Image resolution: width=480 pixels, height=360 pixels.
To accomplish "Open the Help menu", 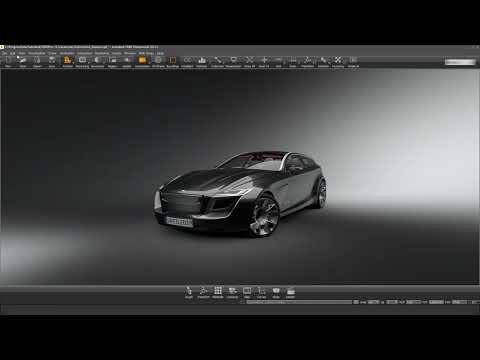I will click(160, 53).
